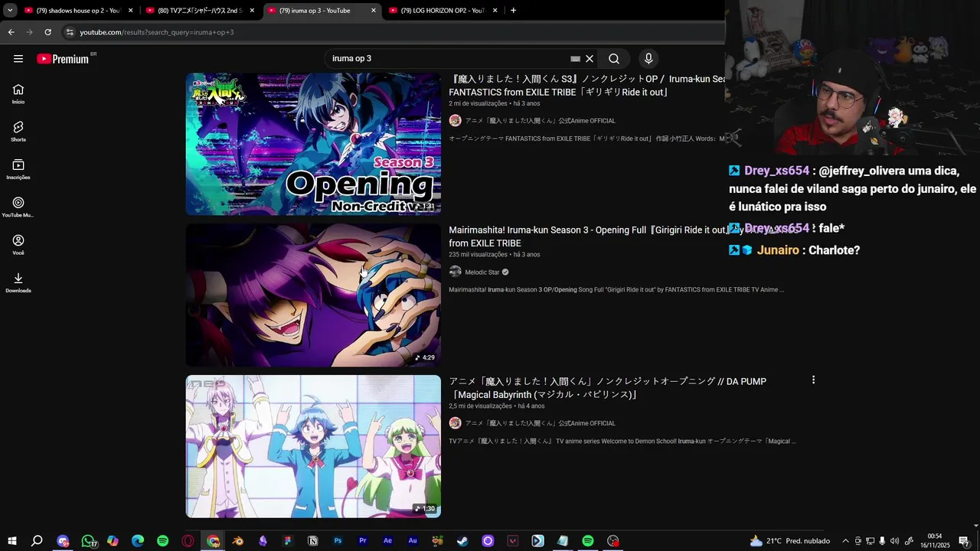980x551 pixels.
Task: Open the weather widget 21°C Pred. nublado
Action: (790, 541)
